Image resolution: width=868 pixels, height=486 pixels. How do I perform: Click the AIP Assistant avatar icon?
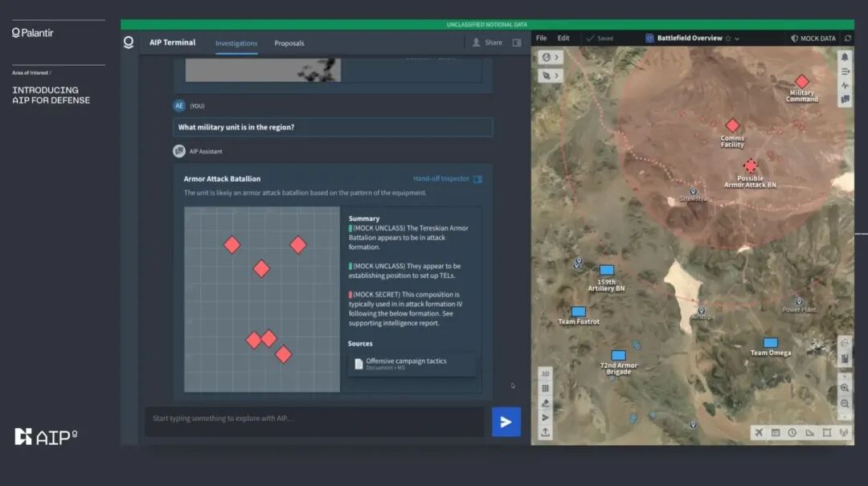[x=178, y=151]
